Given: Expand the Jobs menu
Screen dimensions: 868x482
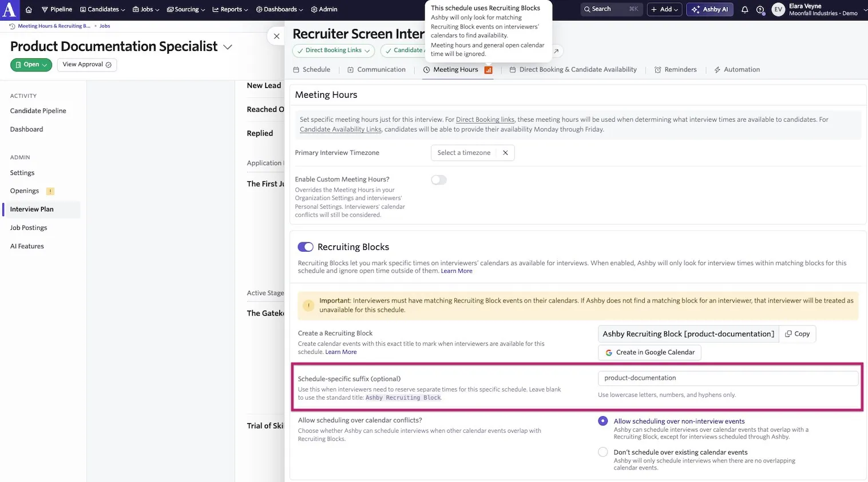Looking at the screenshot, I should click(146, 10).
